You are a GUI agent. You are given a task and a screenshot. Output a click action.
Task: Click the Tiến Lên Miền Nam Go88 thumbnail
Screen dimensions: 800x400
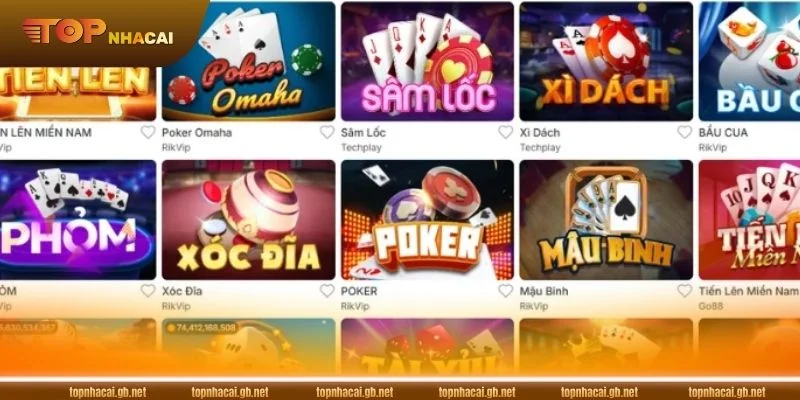tap(749, 220)
